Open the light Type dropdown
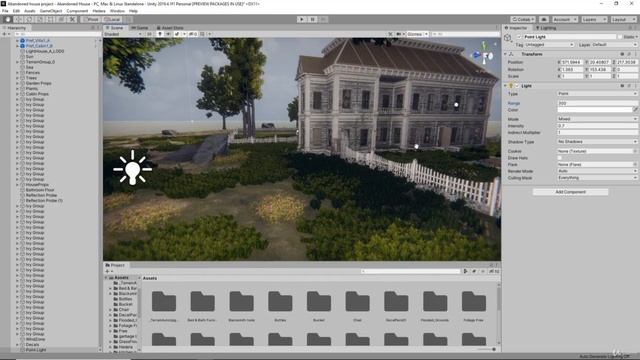Image resolution: width=640 pixels, height=360 pixels. 597,94
